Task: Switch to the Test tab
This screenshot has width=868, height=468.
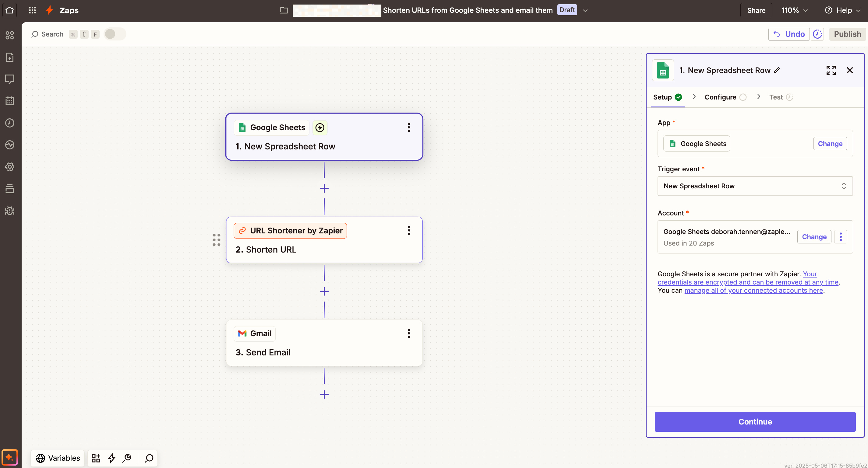Action: pos(781,97)
